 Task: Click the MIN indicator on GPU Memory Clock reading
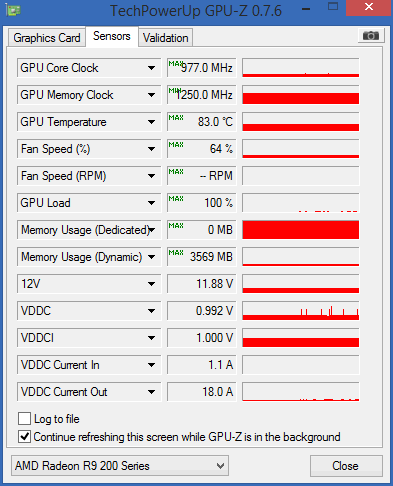click(174, 91)
